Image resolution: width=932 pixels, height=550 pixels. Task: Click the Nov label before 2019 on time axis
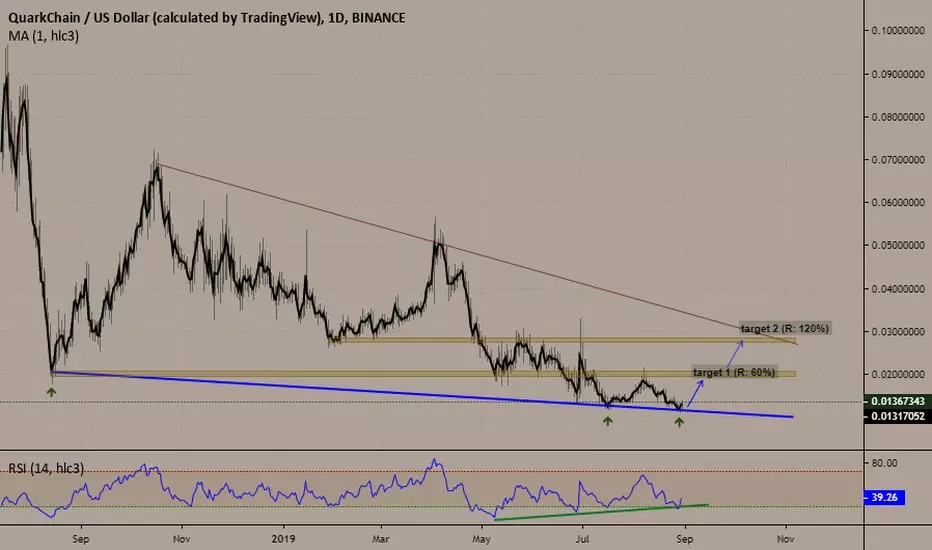pos(182,539)
